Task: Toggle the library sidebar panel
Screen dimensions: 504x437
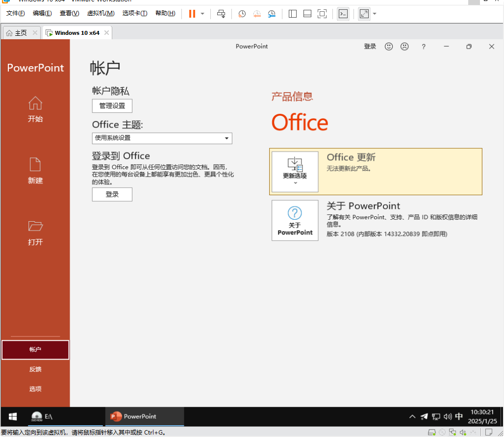Action: click(293, 14)
